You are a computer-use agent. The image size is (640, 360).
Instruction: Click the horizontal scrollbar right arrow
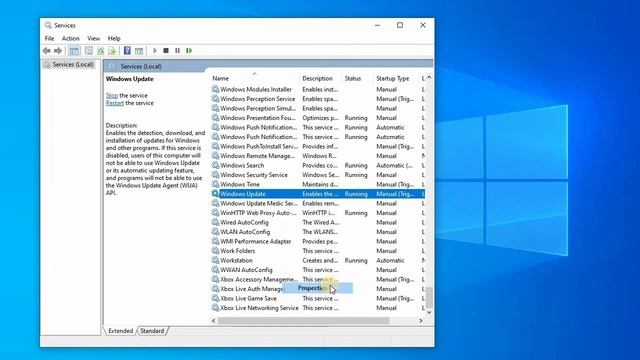coord(421,321)
